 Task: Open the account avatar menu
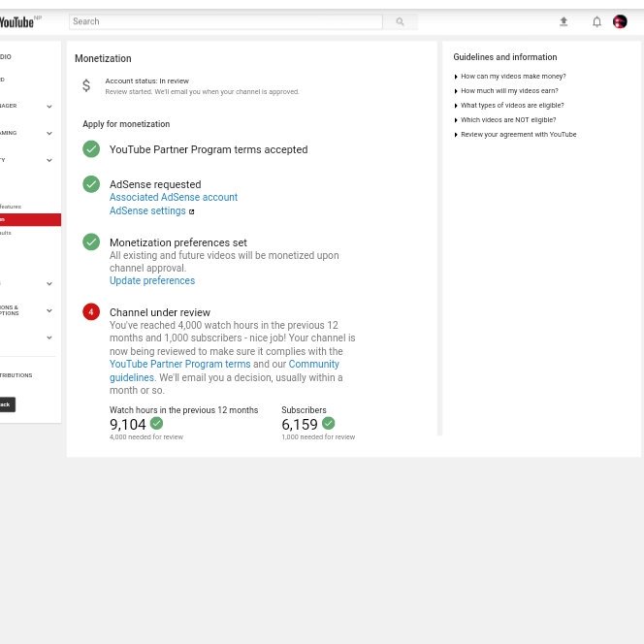coord(620,21)
